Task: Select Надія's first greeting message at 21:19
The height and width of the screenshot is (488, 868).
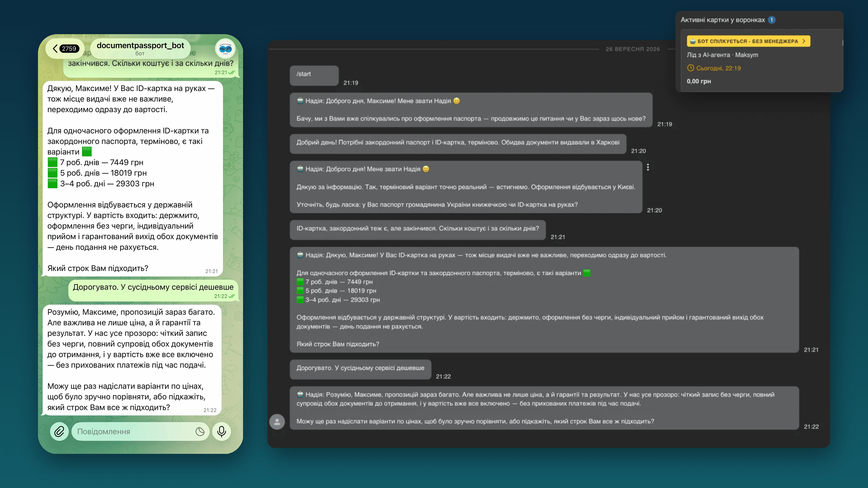Action: (x=471, y=110)
